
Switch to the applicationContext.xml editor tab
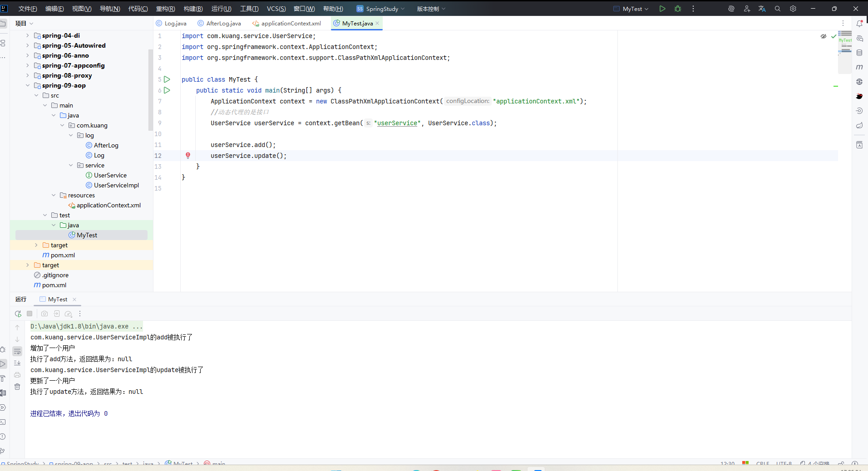287,24
